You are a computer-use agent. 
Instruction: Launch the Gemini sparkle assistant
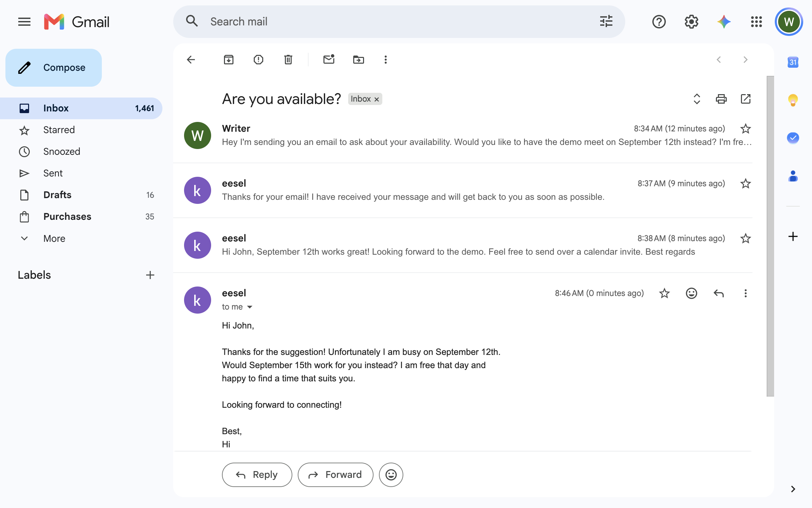tap(724, 22)
